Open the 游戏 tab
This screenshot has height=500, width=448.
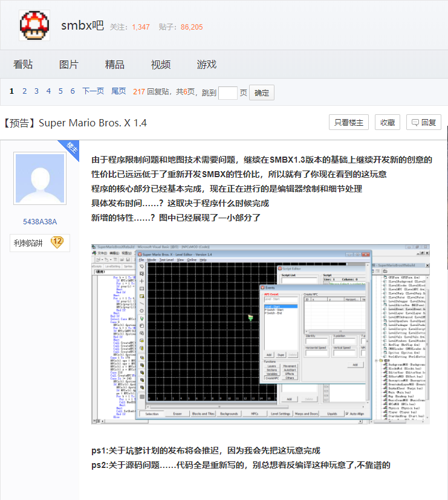point(207,65)
